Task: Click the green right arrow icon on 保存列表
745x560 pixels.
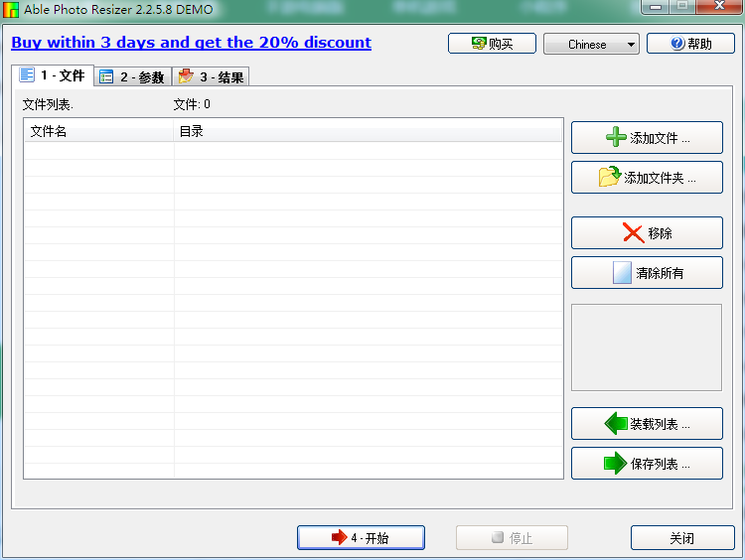Action: [615, 463]
